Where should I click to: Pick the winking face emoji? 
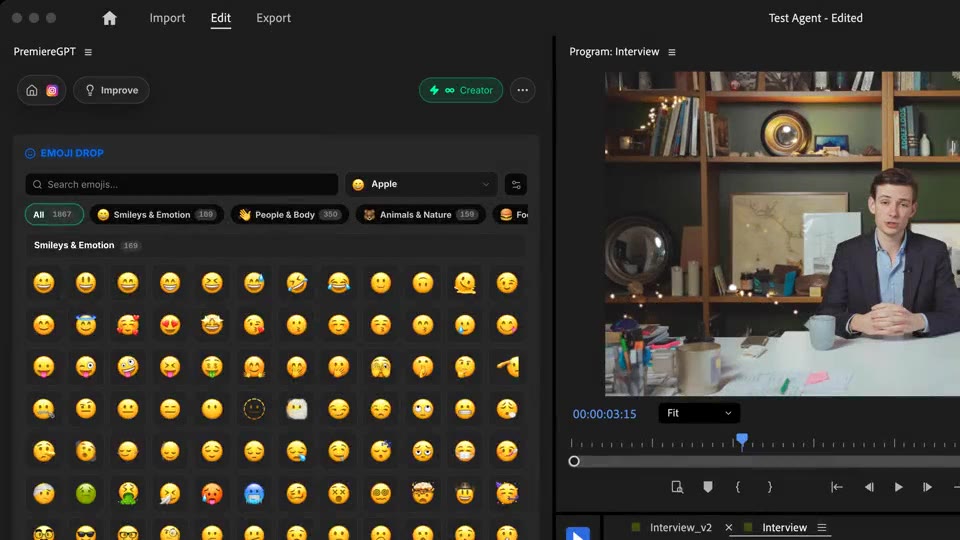(x=507, y=283)
